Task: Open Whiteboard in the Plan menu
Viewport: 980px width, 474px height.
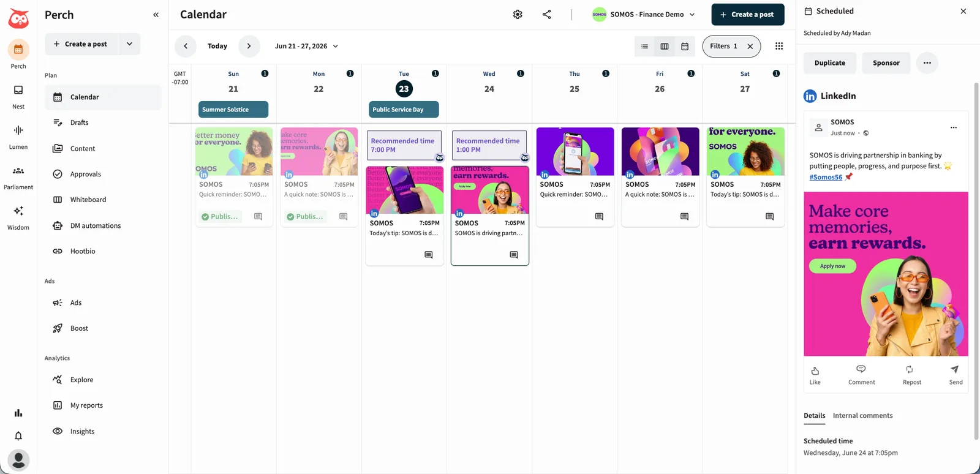Action: (103, 200)
